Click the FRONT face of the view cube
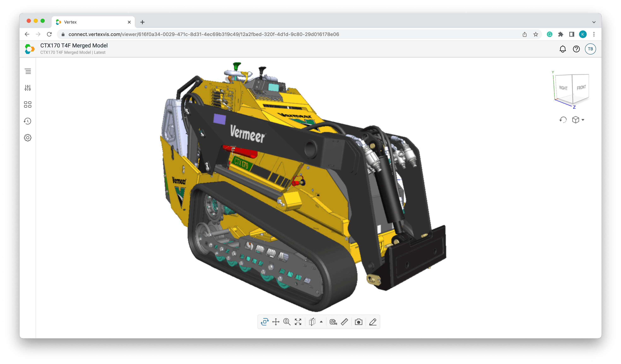 (x=582, y=88)
